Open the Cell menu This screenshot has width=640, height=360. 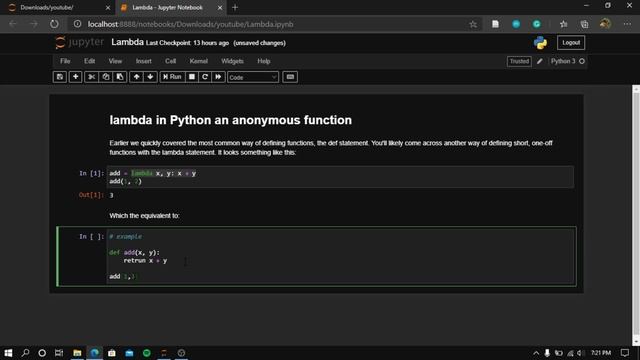point(171,61)
